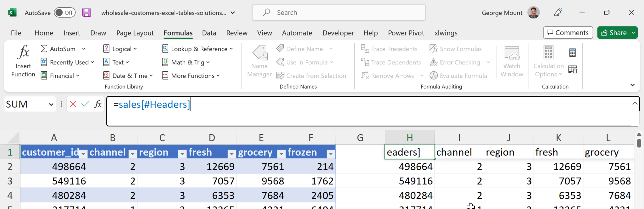Click the Calculate Now calculator icon
Image resolution: width=644 pixels, height=209 pixels.
click(x=572, y=53)
